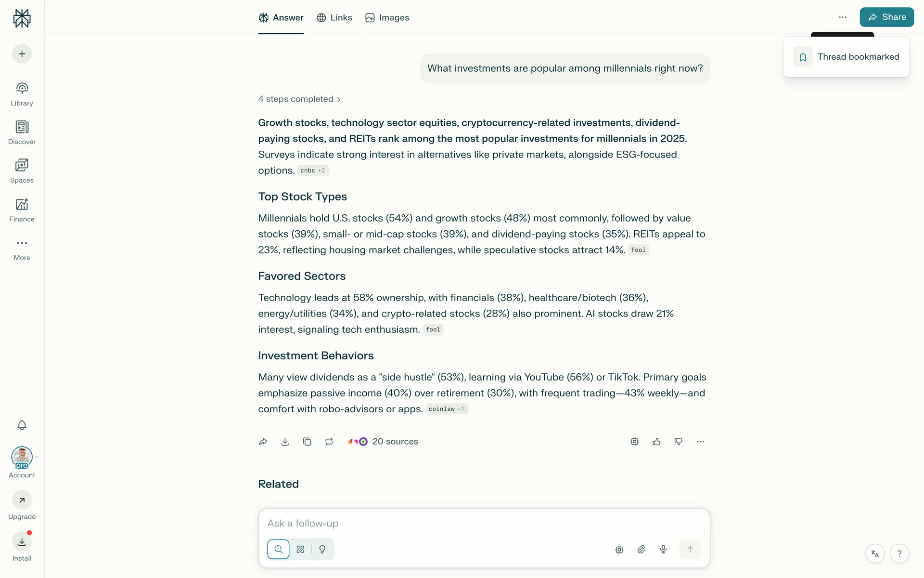Copy the answer with copy icon

[307, 442]
